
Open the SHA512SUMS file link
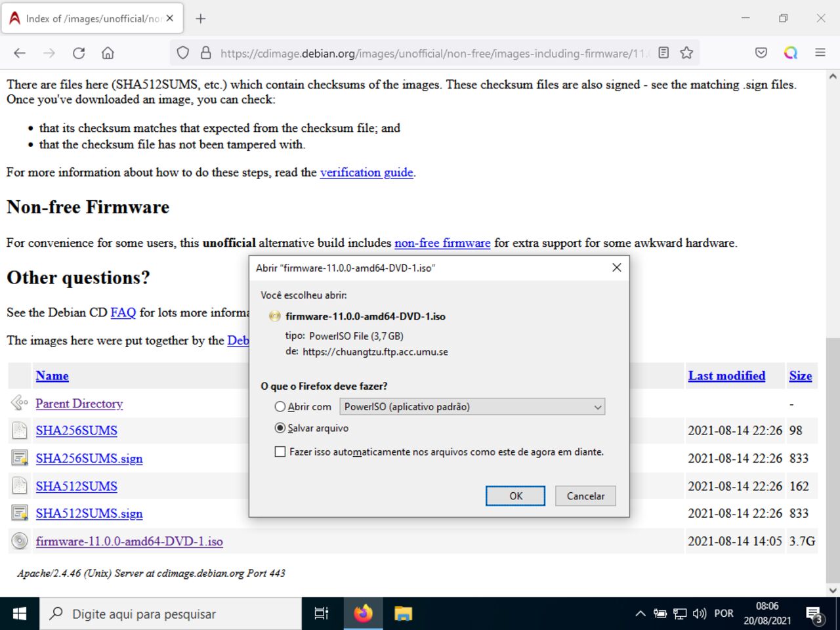[77, 486]
